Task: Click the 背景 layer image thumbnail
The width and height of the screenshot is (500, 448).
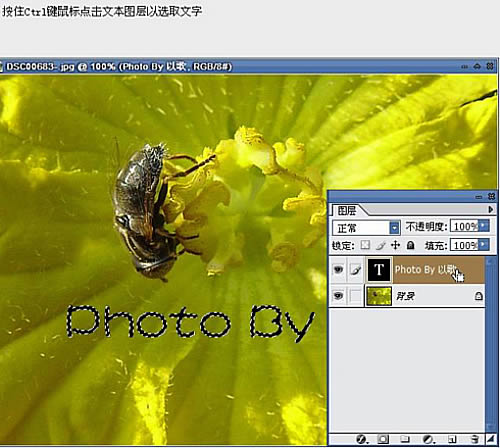Action: (379, 296)
